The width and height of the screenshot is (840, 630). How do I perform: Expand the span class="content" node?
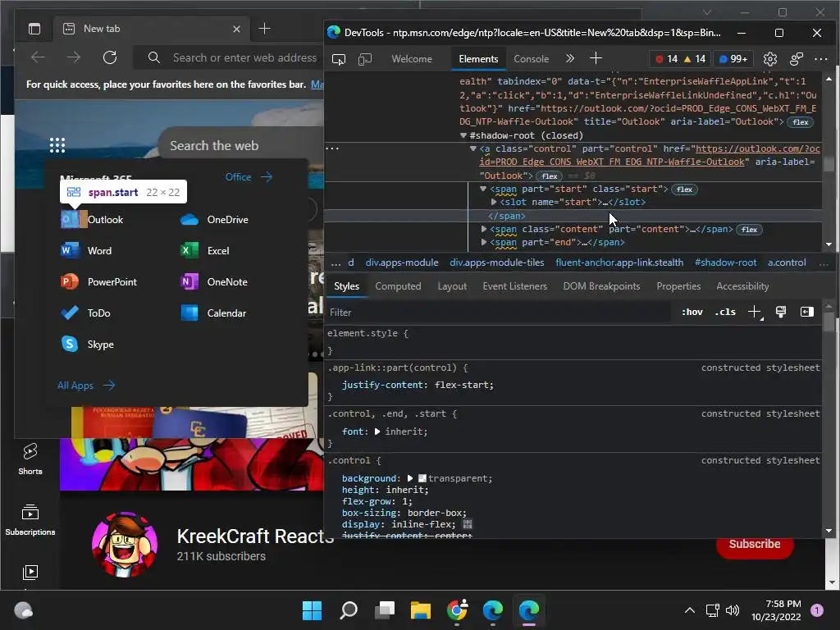coord(484,229)
